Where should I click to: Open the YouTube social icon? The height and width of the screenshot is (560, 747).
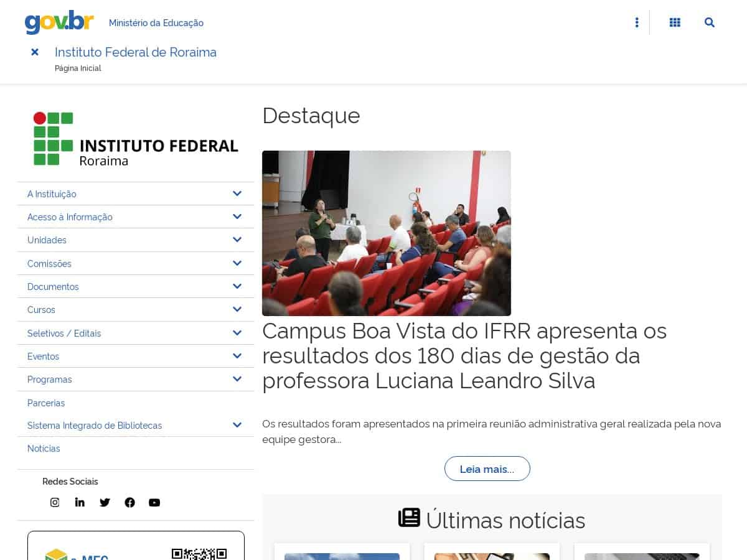tap(154, 502)
